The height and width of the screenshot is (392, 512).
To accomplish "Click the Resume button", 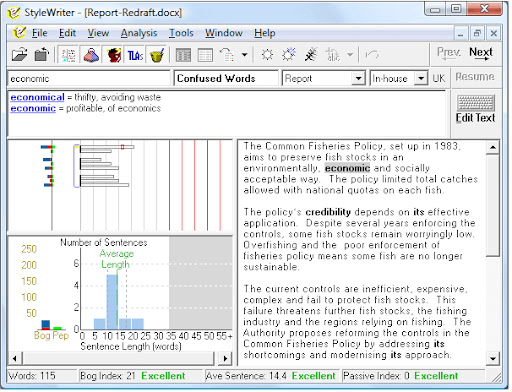I will tap(475, 77).
